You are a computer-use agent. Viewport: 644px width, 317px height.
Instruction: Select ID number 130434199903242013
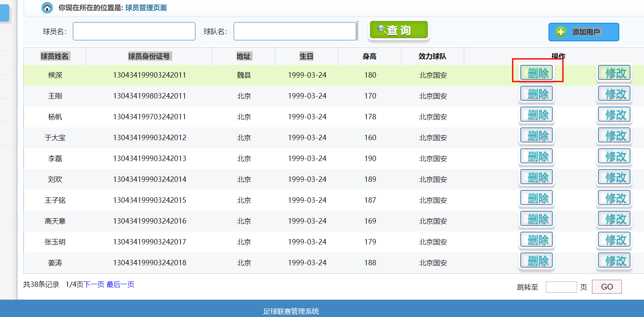point(150,158)
